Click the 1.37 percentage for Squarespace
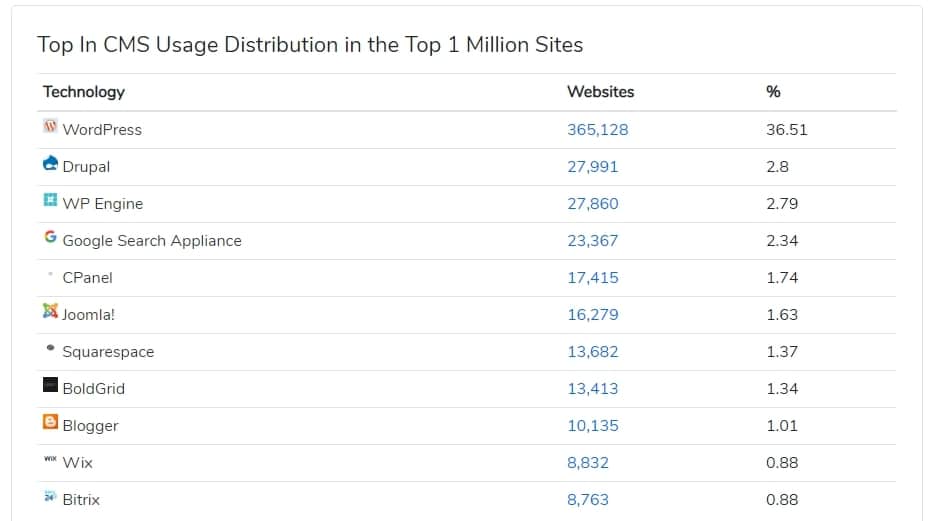Screen dimensions: 928x521 (782, 352)
